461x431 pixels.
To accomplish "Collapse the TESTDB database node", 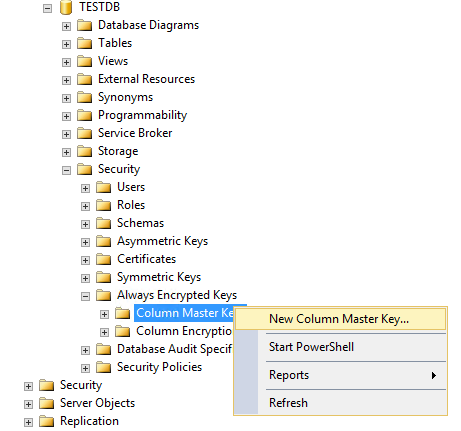I will click(47, 8).
